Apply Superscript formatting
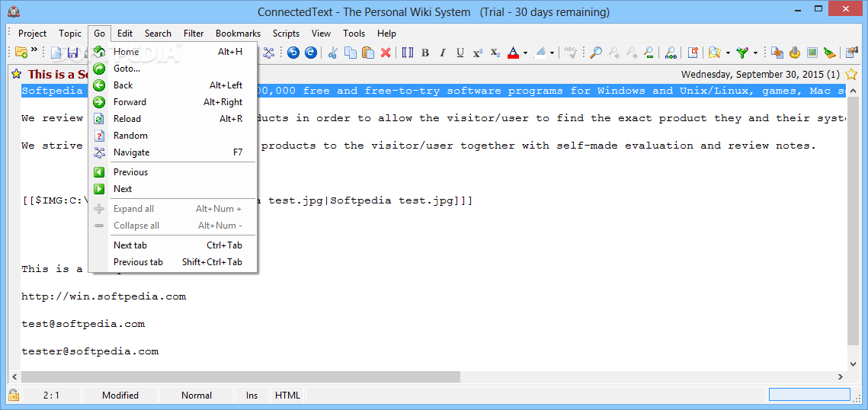Image resolution: width=868 pixels, height=410 pixels. [x=478, y=53]
